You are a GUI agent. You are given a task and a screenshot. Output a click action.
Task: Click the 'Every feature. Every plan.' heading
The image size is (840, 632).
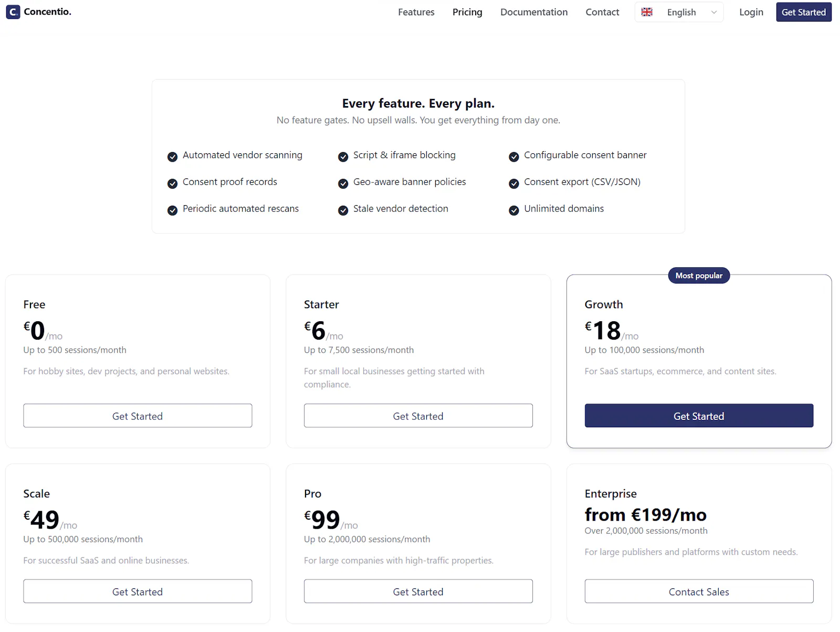tap(418, 103)
